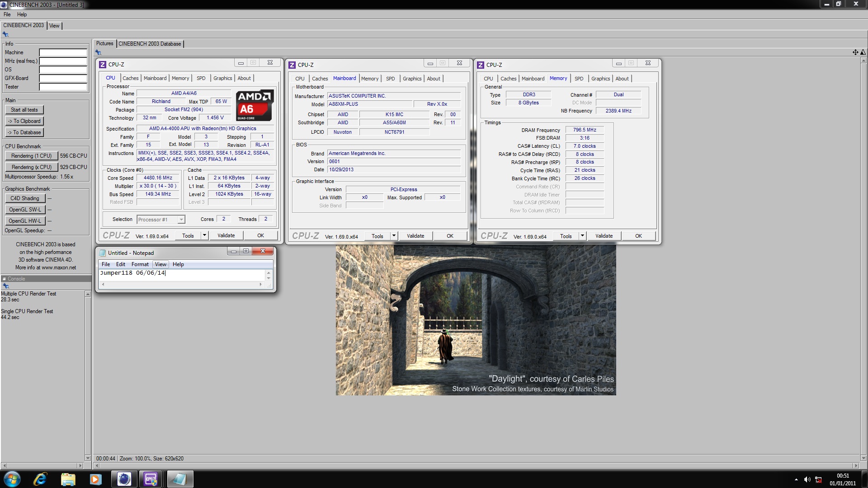Click the Tester input field
868x488 pixels.
63,87
